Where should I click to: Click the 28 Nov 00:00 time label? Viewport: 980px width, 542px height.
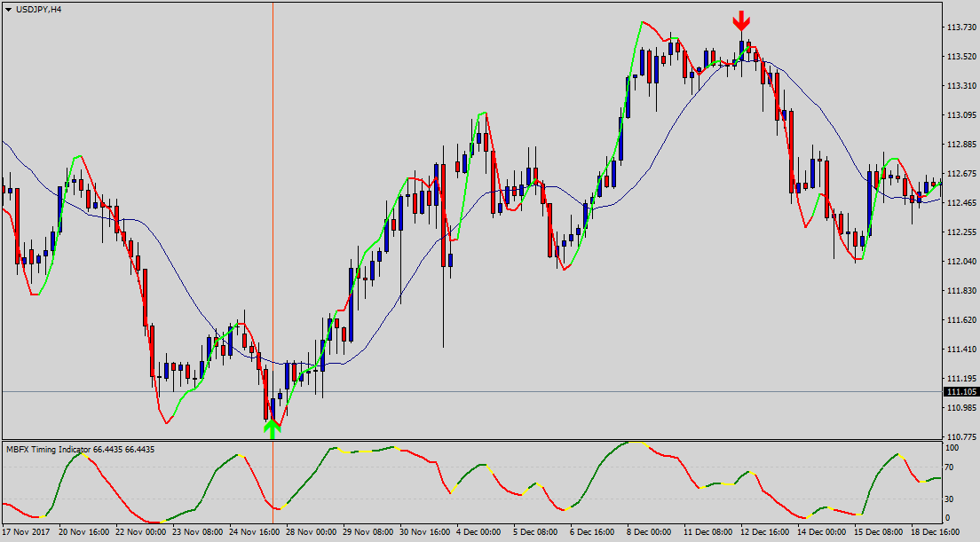tap(311, 533)
